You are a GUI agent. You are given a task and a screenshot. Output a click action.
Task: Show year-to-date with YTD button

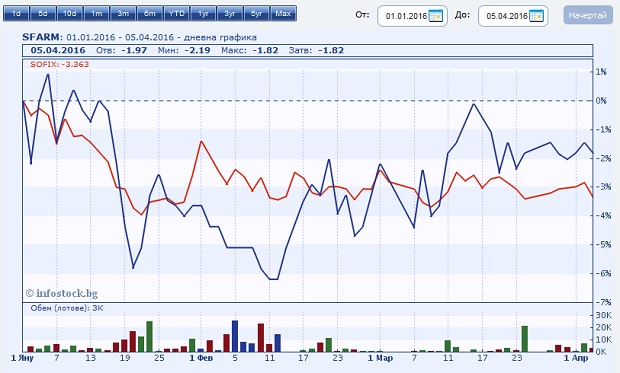point(176,14)
